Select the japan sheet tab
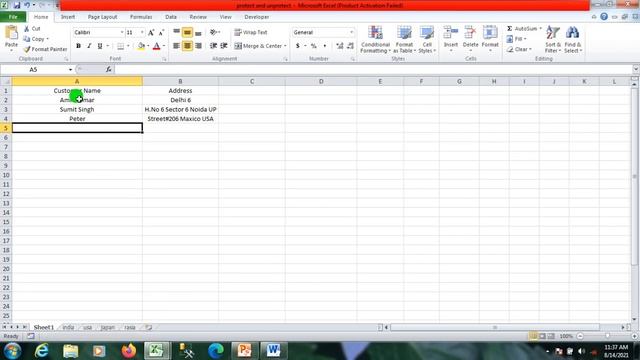640x360 pixels. click(107, 327)
